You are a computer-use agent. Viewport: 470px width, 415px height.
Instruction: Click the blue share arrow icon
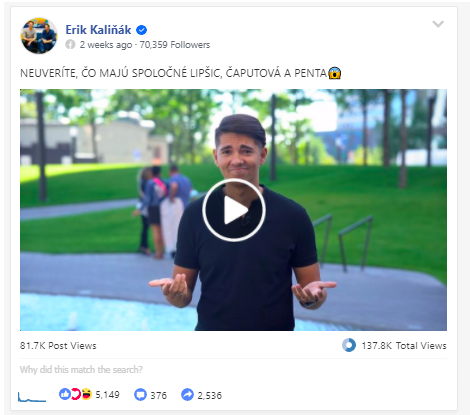pyautogui.click(x=187, y=395)
